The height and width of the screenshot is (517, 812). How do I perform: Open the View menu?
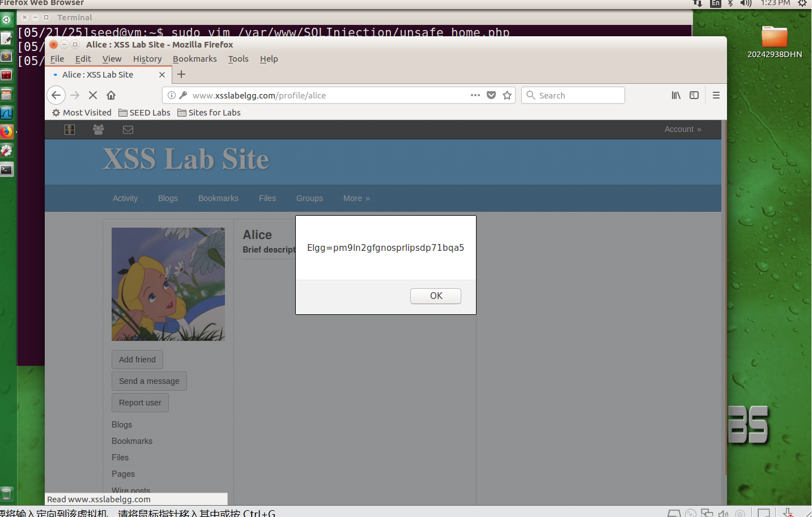pyautogui.click(x=112, y=59)
